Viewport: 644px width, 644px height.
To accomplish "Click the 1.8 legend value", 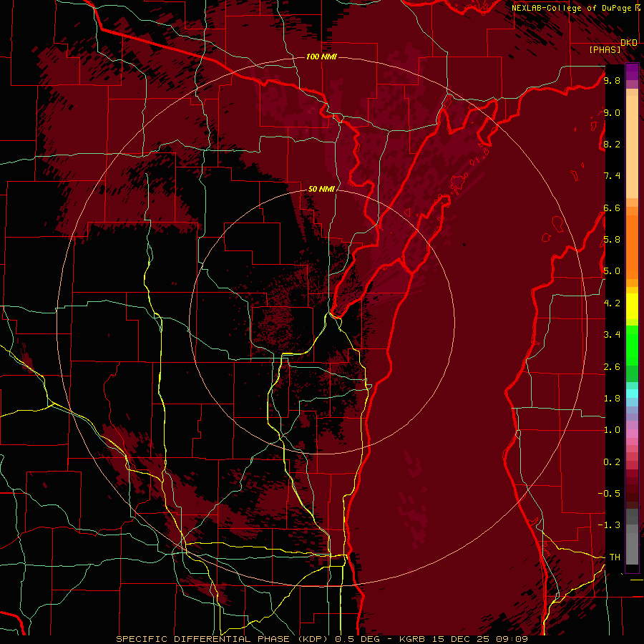I will click(612, 399).
